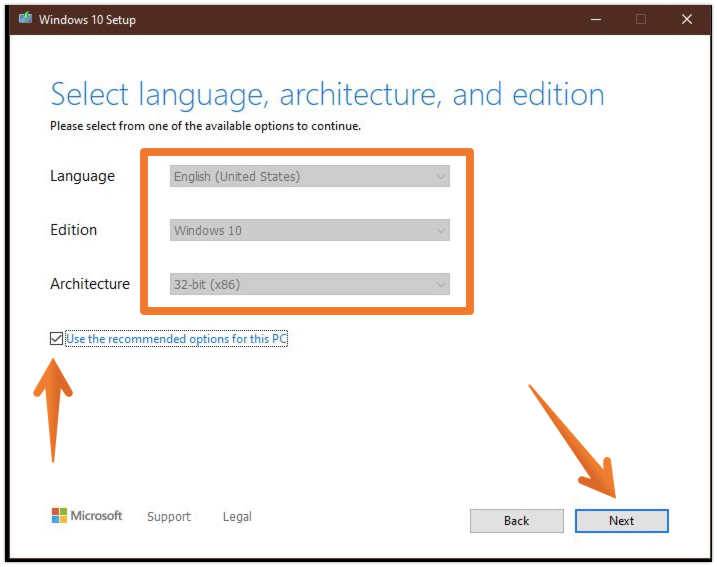Viewport: 717px width, 567px height.
Task: Click the 'Select language, architecture, and edition' heading
Action: pyautogui.click(x=327, y=95)
